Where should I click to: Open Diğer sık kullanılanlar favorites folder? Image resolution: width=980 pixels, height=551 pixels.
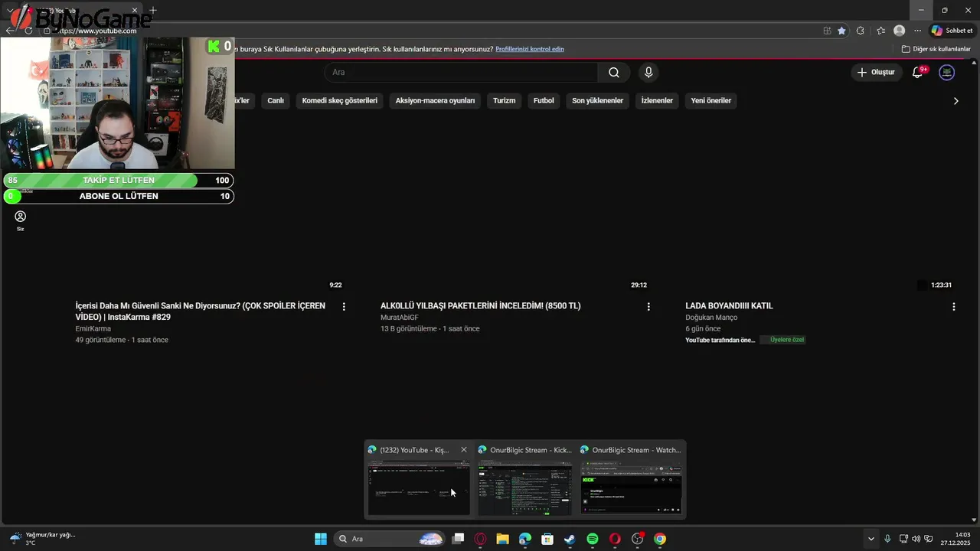(936, 49)
